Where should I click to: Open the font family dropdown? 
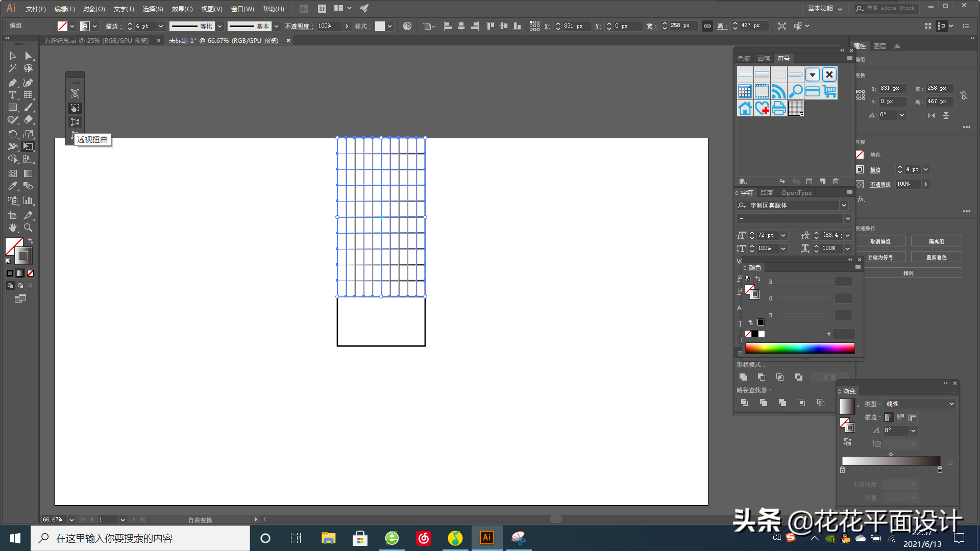(x=844, y=205)
